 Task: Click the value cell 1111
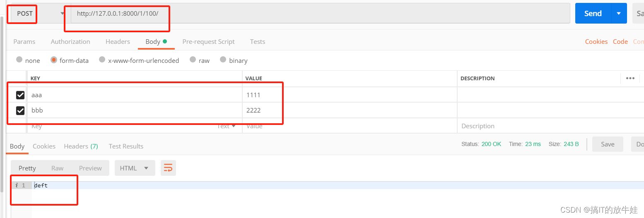tap(350, 95)
